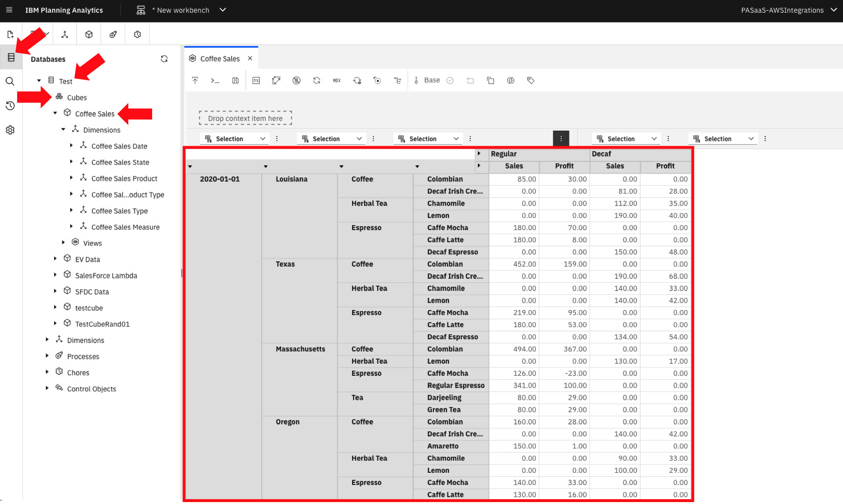The image size is (843, 504).
Task: Click the new cube toolbar icon
Action: (89, 35)
